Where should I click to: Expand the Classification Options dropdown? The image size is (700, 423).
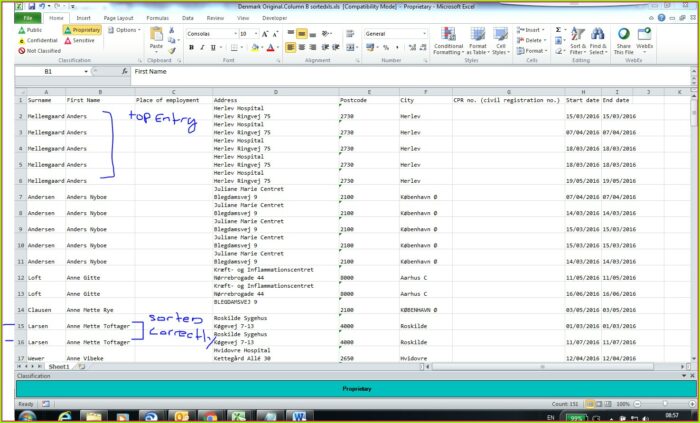(124, 30)
